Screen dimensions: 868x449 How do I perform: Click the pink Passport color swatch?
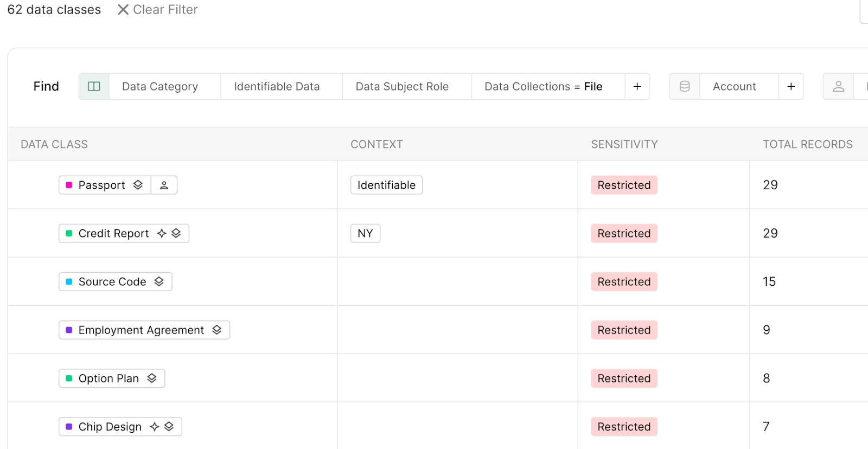coord(69,185)
